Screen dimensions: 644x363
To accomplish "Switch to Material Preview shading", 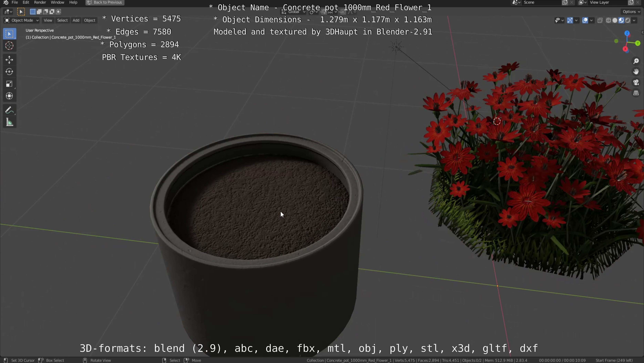I will 621,20.
